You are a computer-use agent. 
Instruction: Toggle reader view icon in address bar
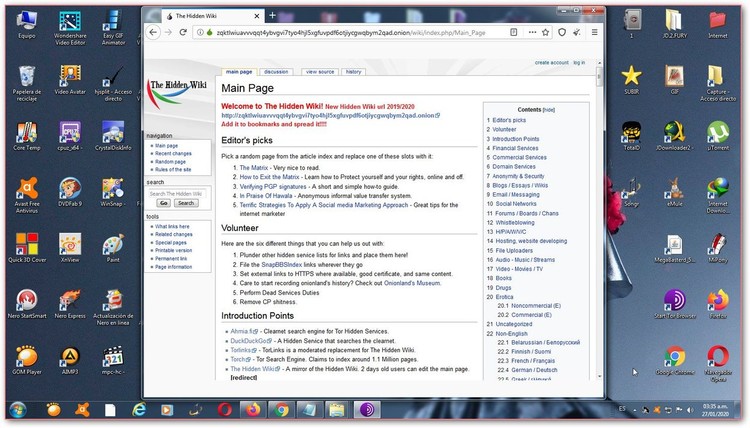click(514, 33)
